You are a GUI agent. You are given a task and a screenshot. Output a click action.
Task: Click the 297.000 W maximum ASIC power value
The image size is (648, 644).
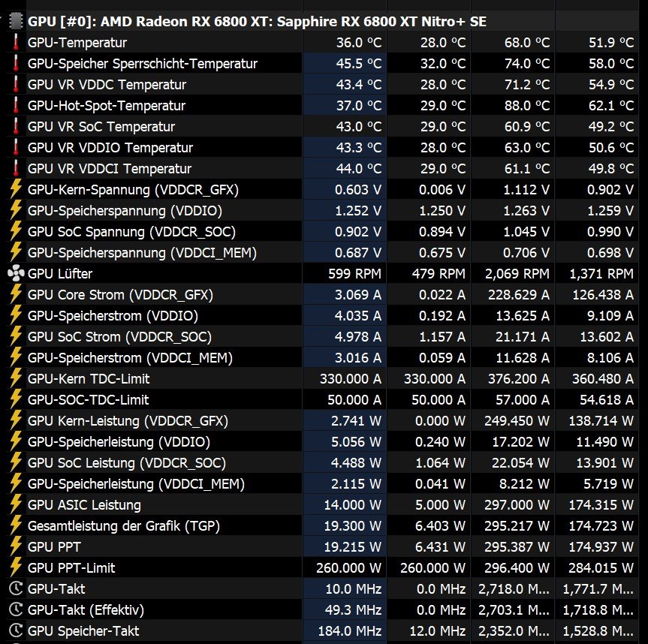tap(517, 505)
